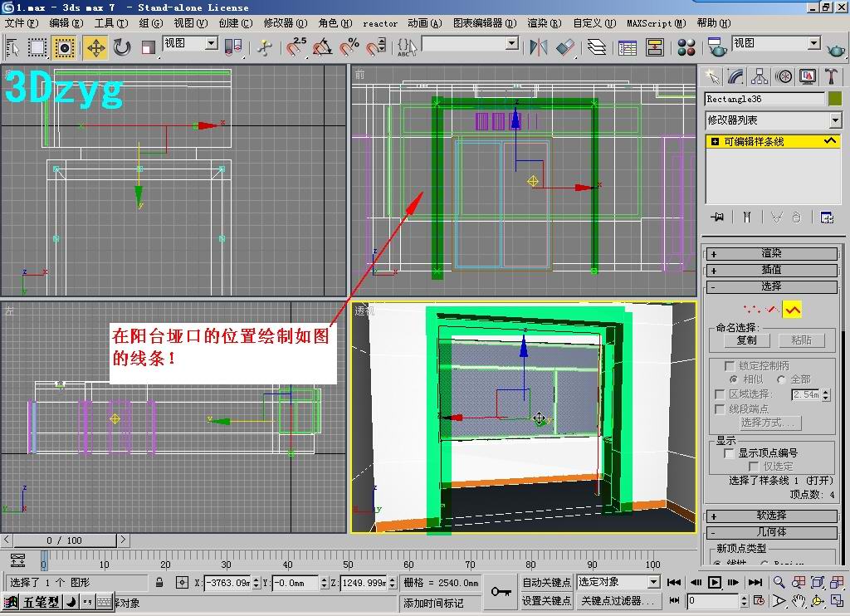Click the 自动关键点 button

(x=546, y=582)
